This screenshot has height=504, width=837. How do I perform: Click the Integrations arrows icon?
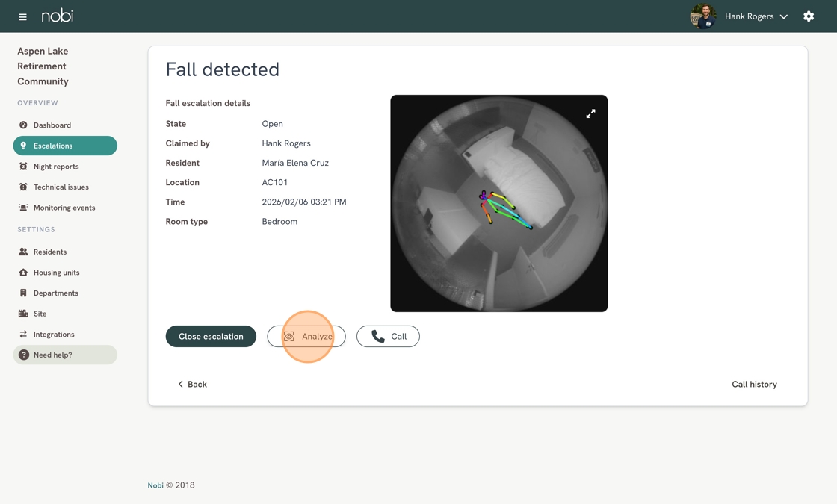23,335
